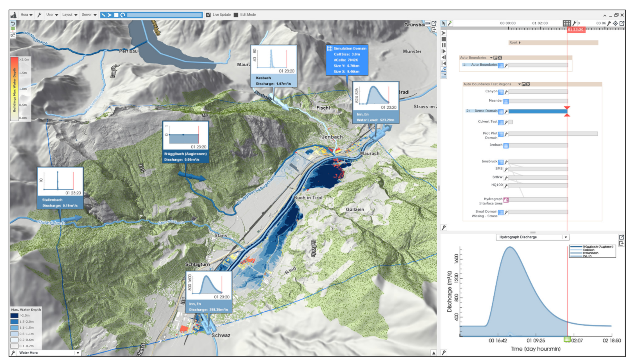Uncheck the Live Update checkbox
The height and width of the screenshot is (364, 636).
pyautogui.click(x=208, y=15)
